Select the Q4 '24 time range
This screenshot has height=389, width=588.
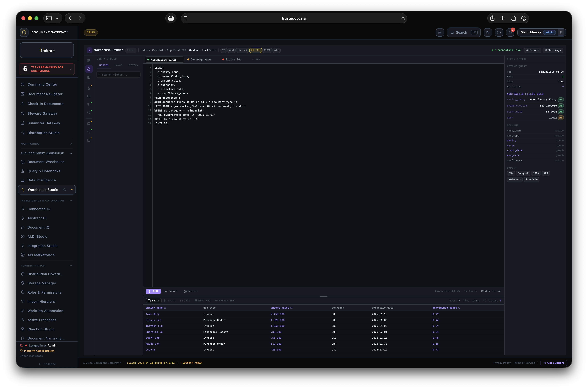pos(242,50)
